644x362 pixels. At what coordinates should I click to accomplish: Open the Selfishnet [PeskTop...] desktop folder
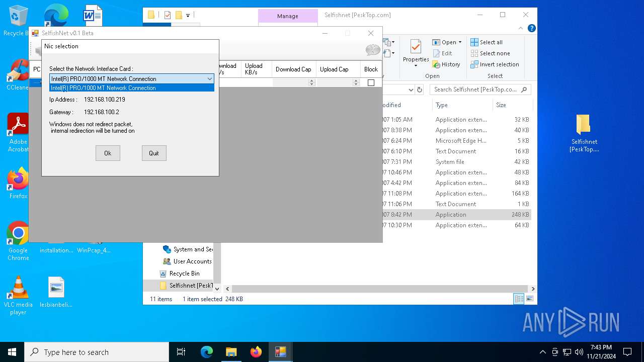pos(584,133)
